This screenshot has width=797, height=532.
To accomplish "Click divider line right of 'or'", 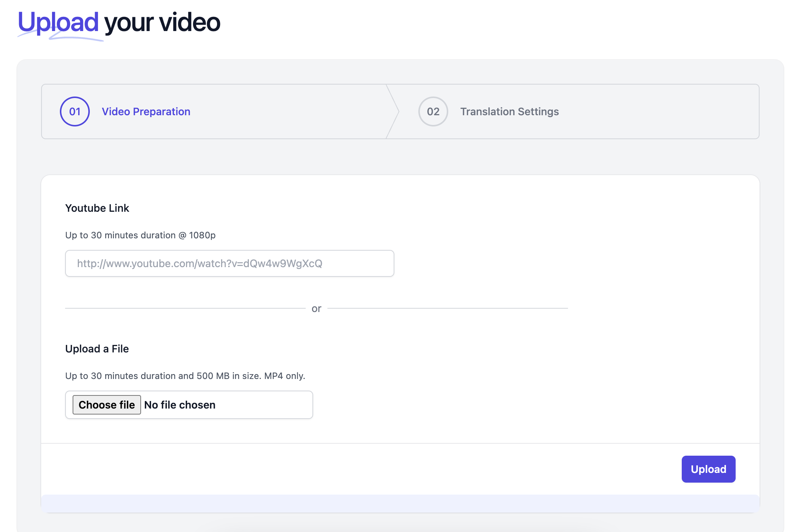I will click(447, 308).
